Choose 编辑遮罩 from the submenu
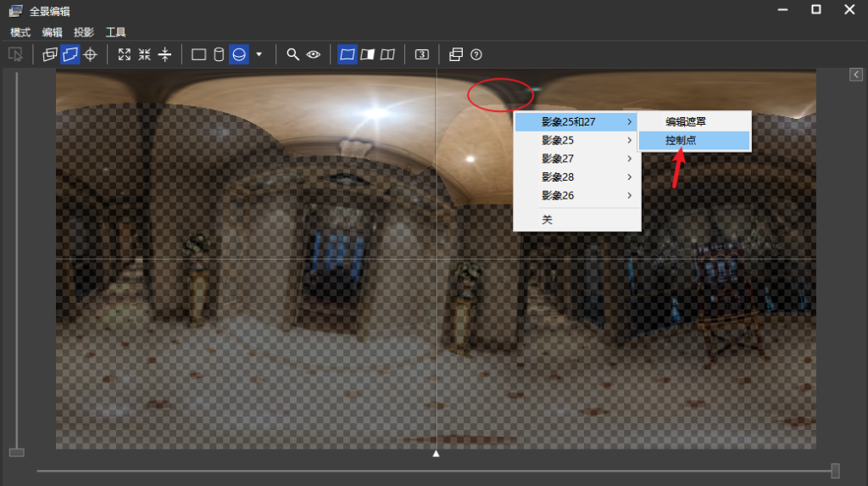The width and height of the screenshot is (868, 486). pyautogui.click(x=694, y=121)
